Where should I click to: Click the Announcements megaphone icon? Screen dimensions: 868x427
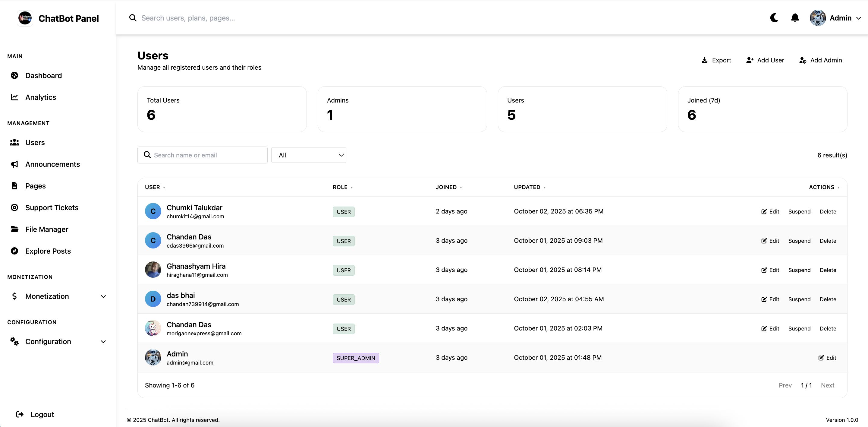pyautogui.click(x=14, y=164)
